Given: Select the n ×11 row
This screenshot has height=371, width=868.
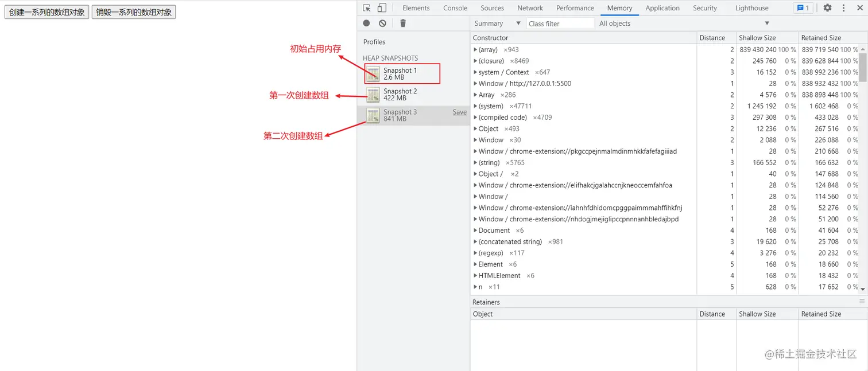Looking at the screenshot, I should pyautogui.click(x=665, y=287).
